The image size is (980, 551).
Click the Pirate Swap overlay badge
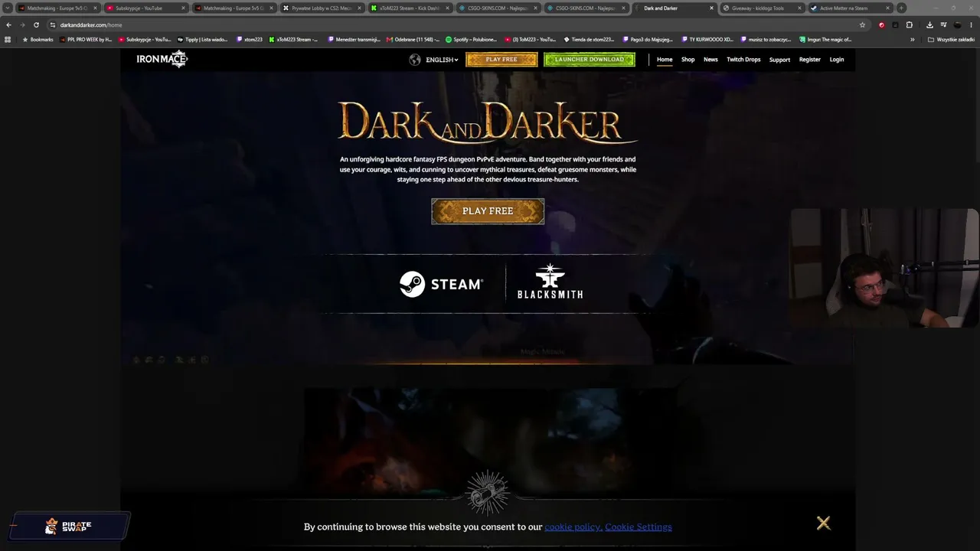[x=69, y=527]
